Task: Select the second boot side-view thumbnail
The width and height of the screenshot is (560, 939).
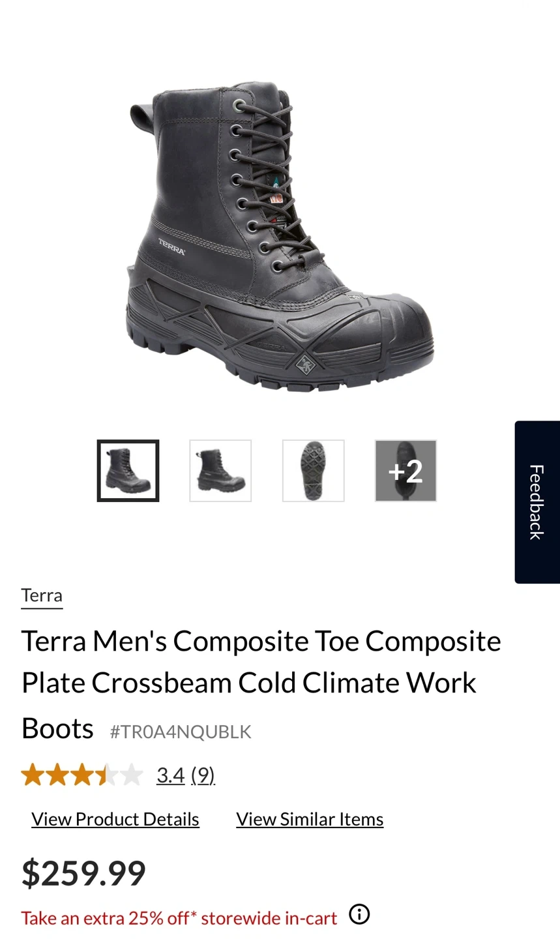Action: point(220,471)
